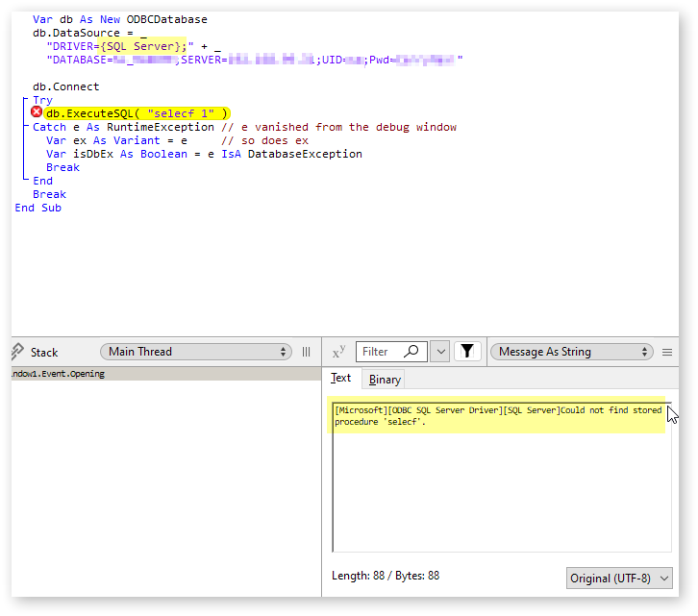This screenshot has width=698, height=616.
Task: Open the Main Thread dropdown
Action: click(196, 352)
